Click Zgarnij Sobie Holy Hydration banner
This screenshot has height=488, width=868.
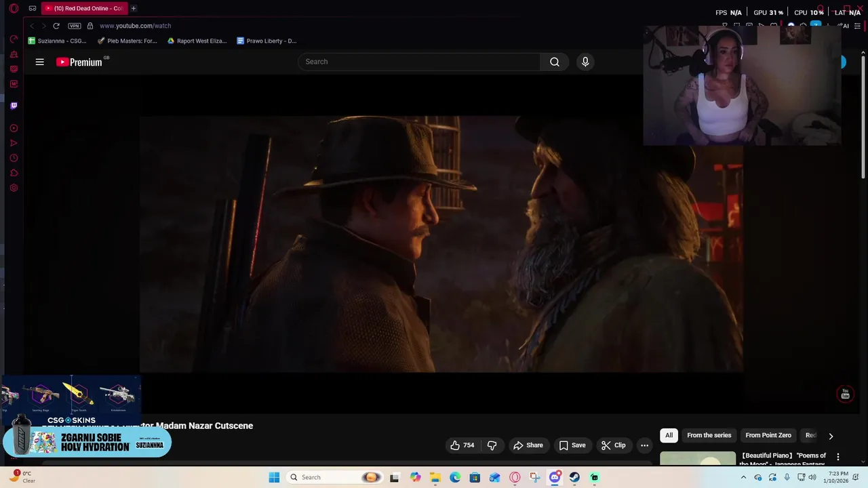tap(87, 443)
